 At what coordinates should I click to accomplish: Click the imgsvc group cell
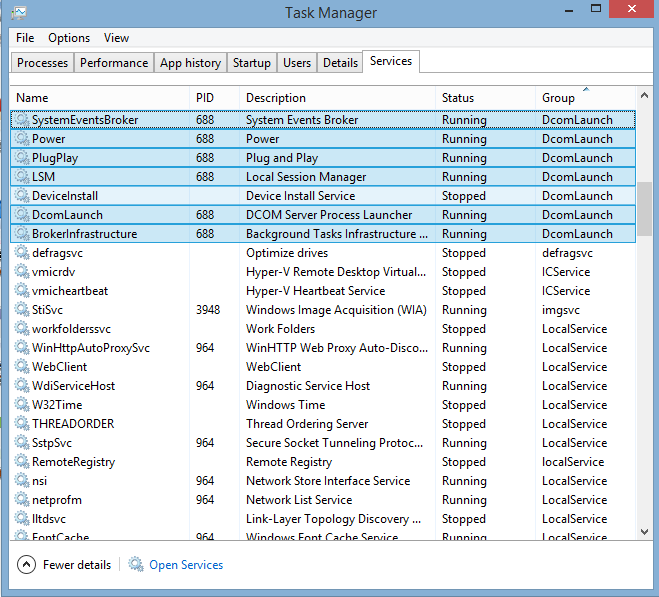561,310
